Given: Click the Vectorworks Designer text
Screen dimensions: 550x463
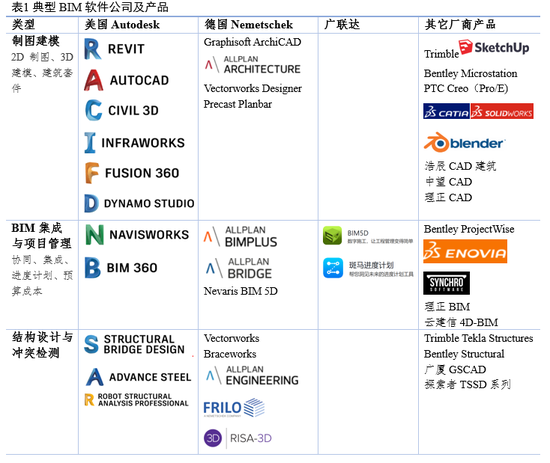Looking at the screenshot, I should click(x=253, y=88).
